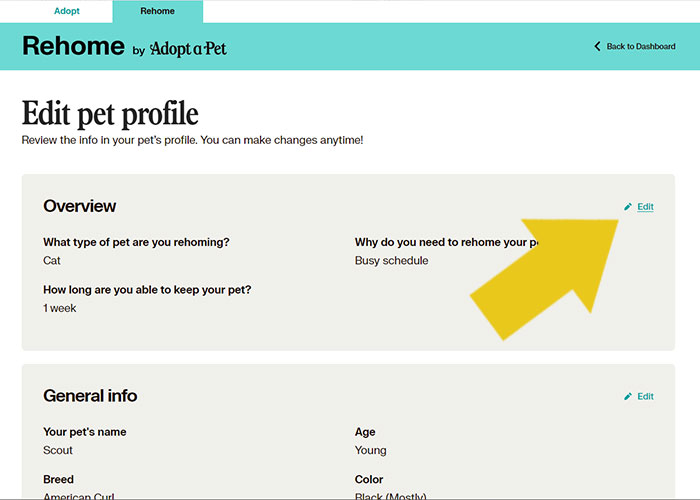Click the Busy schedule rehoming reason
The height and width of the screenshot is (500, 700).
(x=391, y=261)
